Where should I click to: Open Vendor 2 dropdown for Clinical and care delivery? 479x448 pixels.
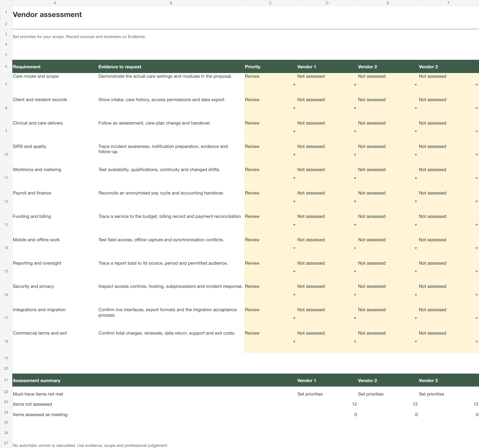click(415, 132)
